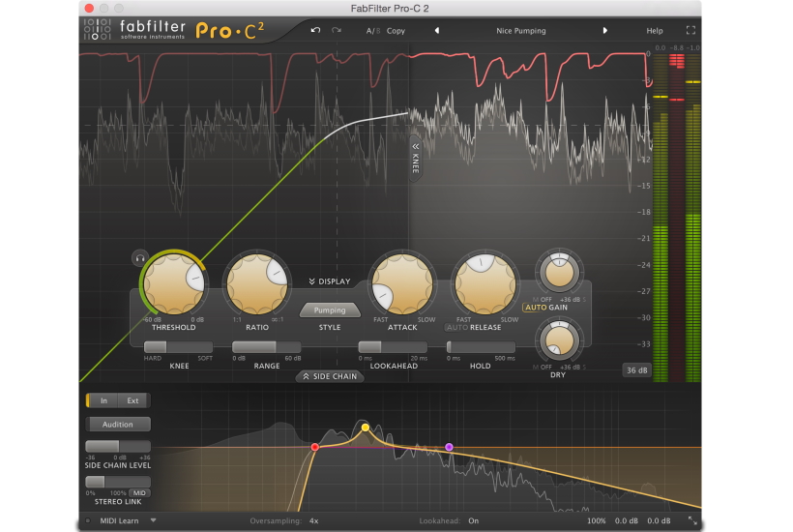Click the Attack knob

coord(402,283)
